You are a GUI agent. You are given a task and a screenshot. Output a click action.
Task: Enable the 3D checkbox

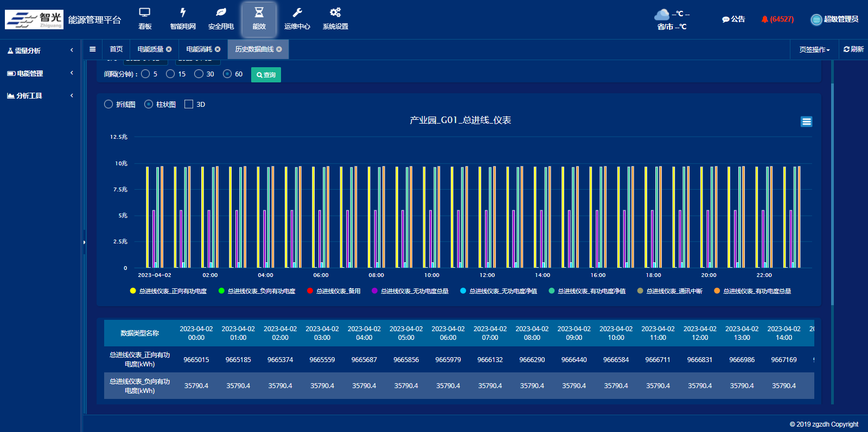189,105
